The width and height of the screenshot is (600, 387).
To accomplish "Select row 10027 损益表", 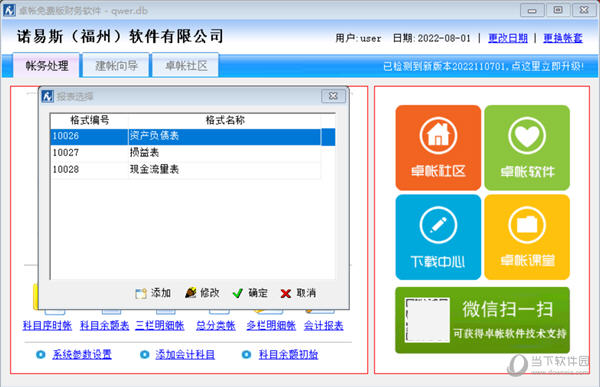I will 186,153.
